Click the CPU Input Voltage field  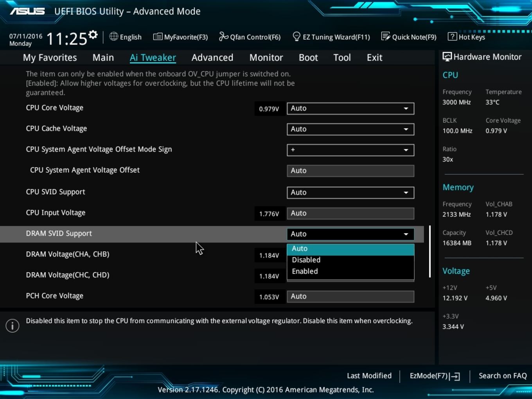click(x=350, y=213)
